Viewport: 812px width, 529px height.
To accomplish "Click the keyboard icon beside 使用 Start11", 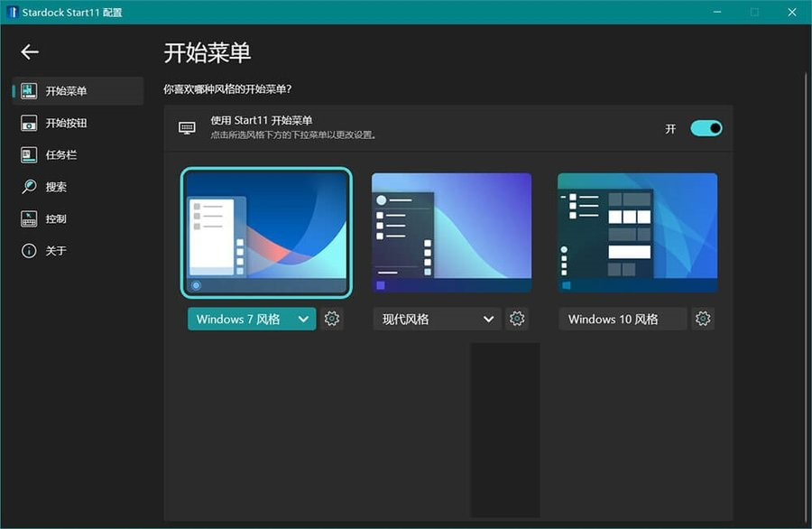I will tap(187, 127).
